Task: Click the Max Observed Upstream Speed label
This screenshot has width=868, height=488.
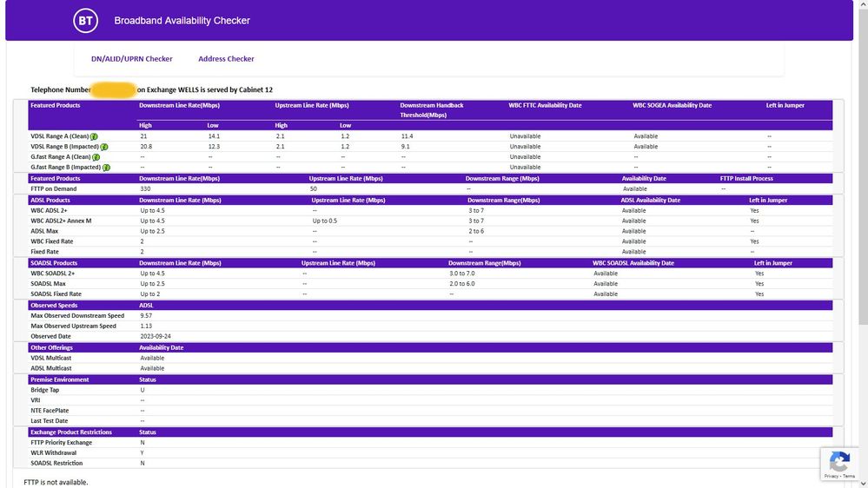Action: [x=74, y=326]
